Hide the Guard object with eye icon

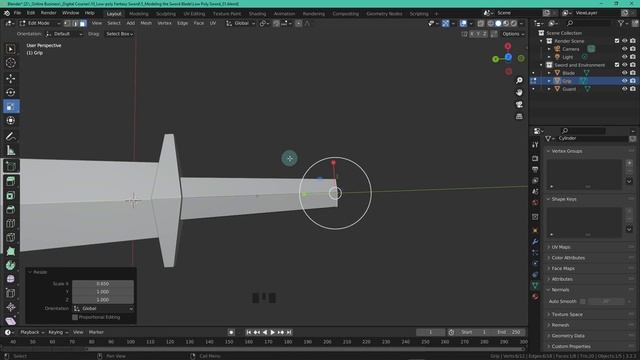[624, 89]
